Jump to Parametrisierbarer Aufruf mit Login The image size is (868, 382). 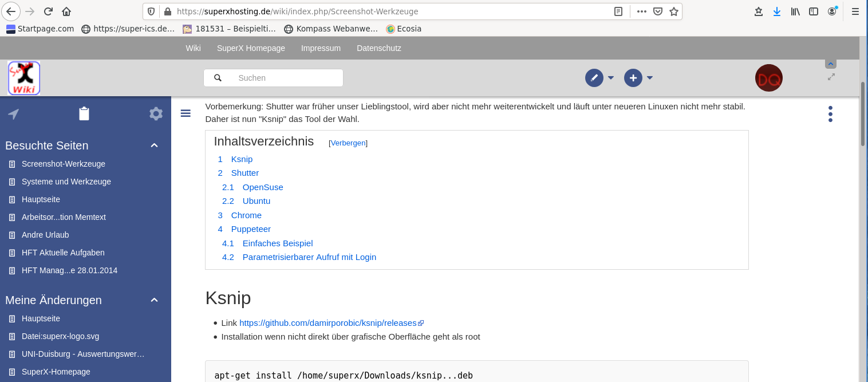[309, 257]
